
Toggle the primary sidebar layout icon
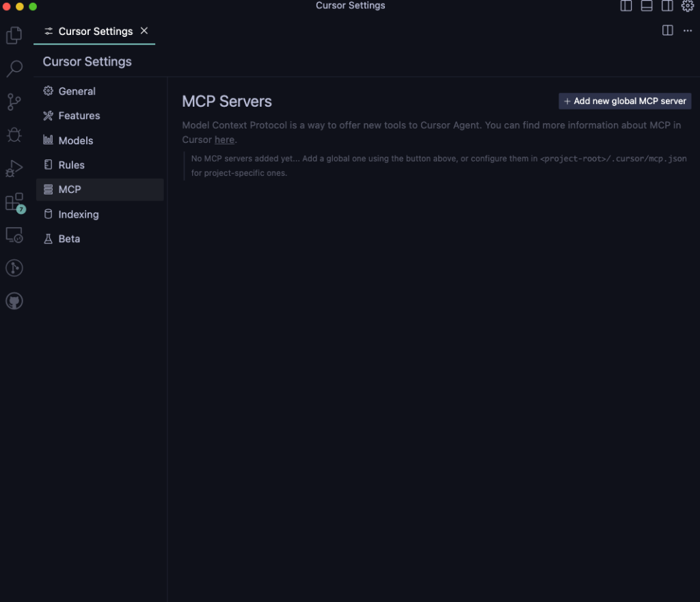(x=625, y=5)
